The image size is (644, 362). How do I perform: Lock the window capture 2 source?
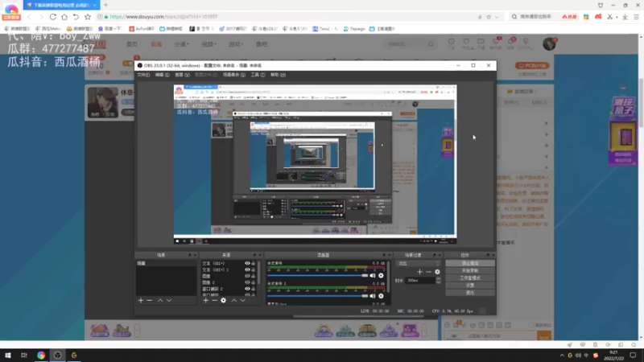[x=254, y=289]
